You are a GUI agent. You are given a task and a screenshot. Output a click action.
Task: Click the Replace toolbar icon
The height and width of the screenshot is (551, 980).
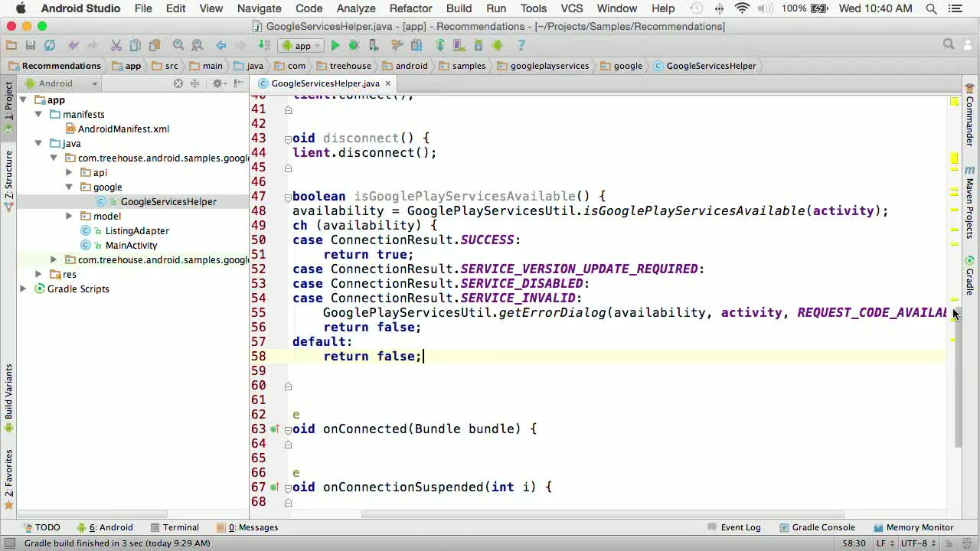pyautogui.click(x=197, y=46)
